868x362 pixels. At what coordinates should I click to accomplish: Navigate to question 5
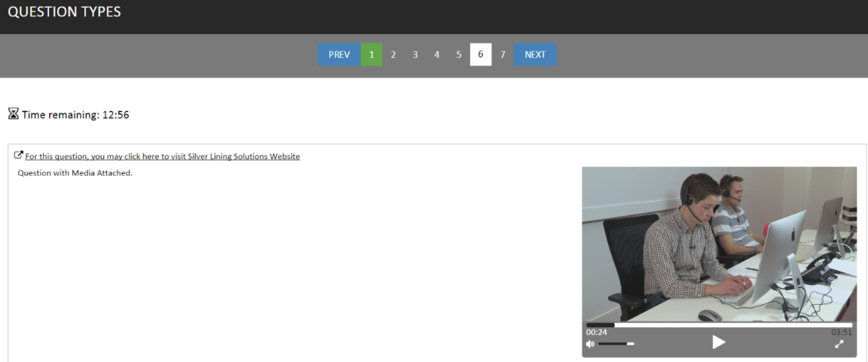click(459, 54)
